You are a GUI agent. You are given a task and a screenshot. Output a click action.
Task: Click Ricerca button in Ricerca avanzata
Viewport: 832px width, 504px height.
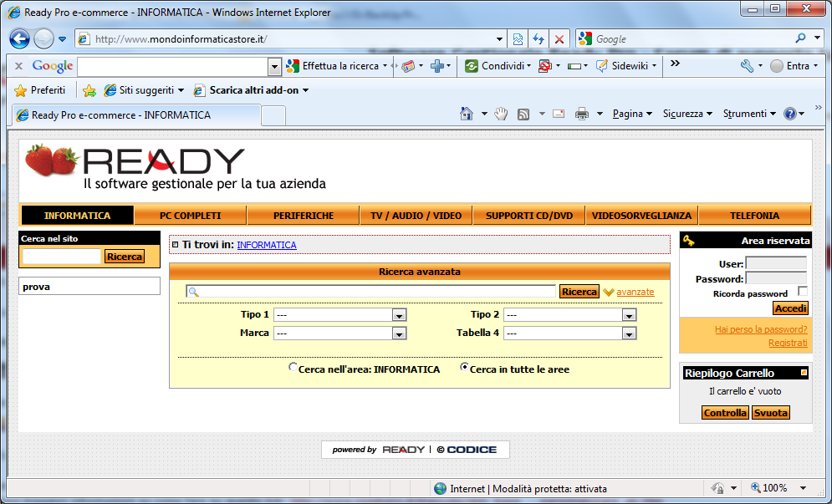[579, 291]
